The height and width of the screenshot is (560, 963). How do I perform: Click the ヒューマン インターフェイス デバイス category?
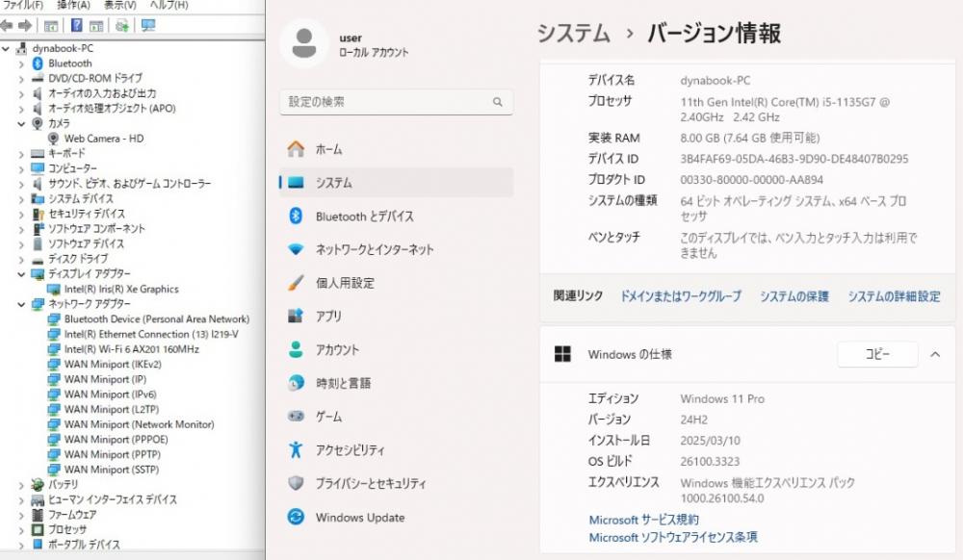tap(113, 499)
